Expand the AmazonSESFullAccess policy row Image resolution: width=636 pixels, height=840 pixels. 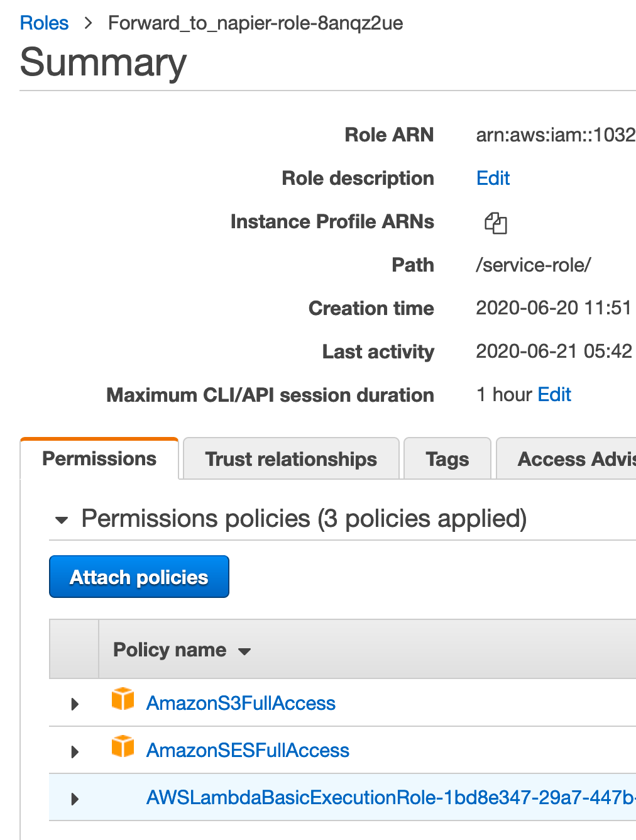(x=75, y=751)
